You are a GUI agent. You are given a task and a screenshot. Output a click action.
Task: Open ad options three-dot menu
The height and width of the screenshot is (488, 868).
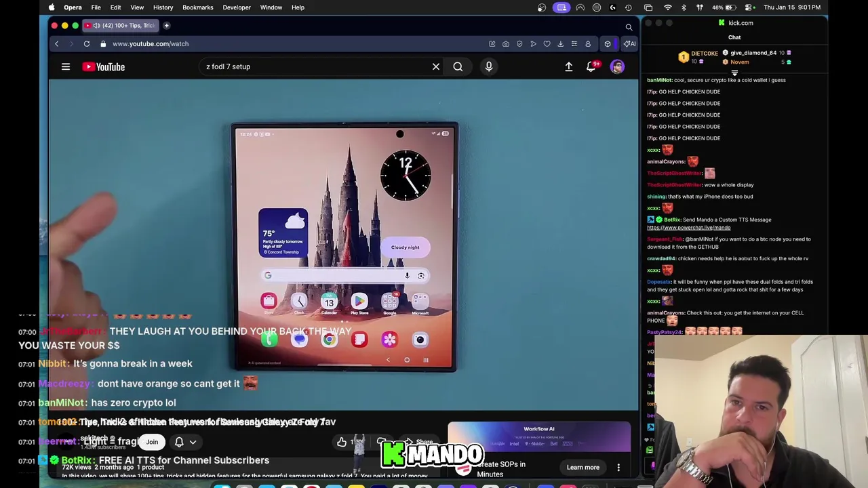(618, 468)
